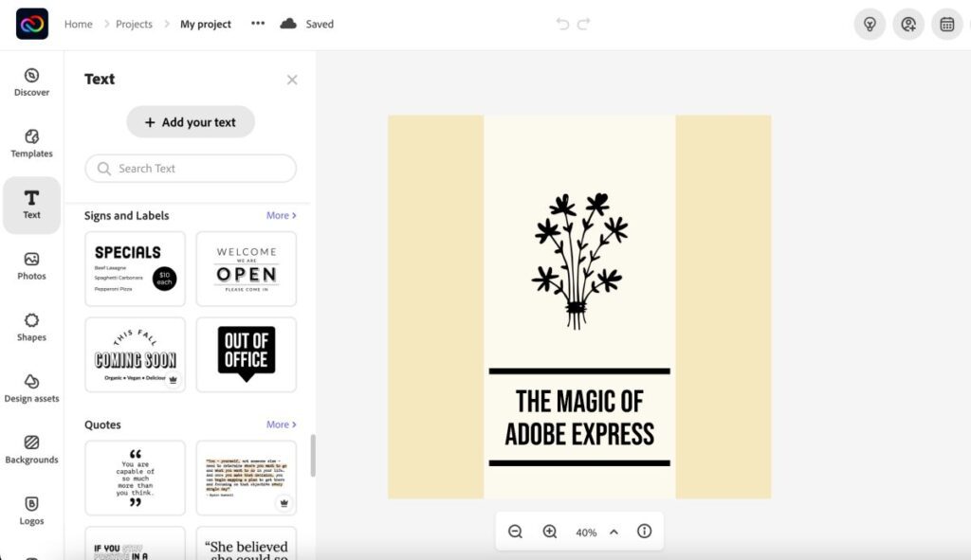
Task: Click the Search Text field
Action: tap(190, 168)
